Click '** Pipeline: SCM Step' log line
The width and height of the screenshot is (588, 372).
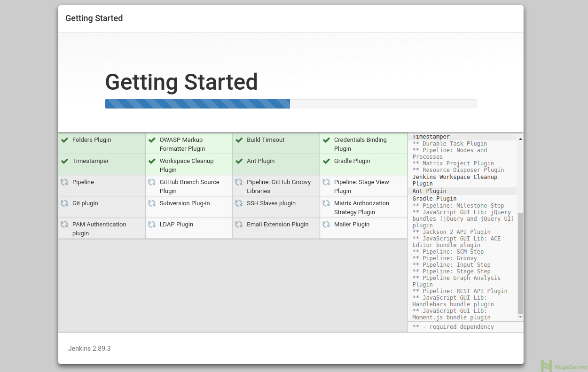point(448,252)
